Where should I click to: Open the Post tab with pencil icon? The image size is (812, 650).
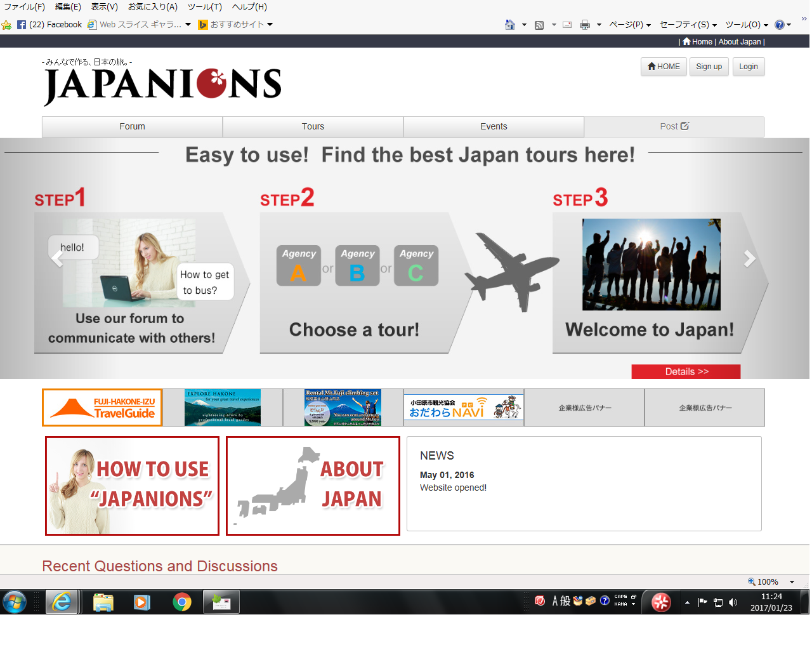point(674,127)
